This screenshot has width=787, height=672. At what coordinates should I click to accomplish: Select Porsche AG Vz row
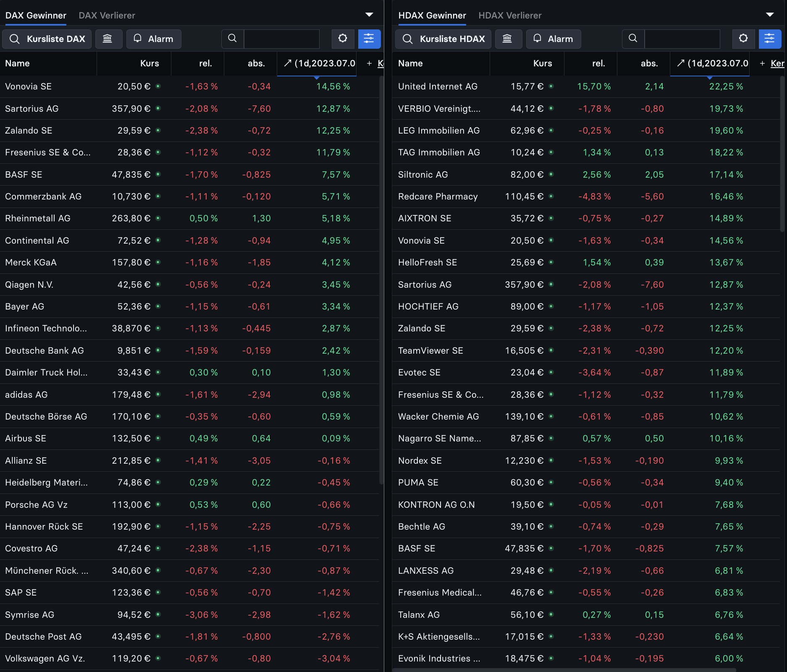coord(189,504)
